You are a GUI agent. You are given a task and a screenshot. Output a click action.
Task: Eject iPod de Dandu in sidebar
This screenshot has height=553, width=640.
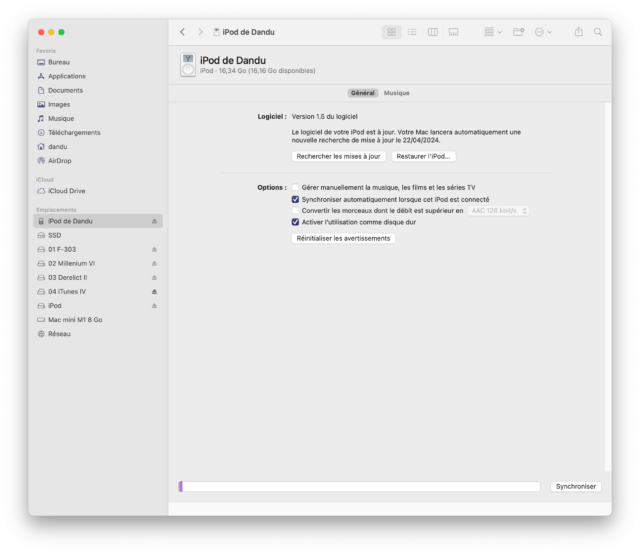point(154,221)
